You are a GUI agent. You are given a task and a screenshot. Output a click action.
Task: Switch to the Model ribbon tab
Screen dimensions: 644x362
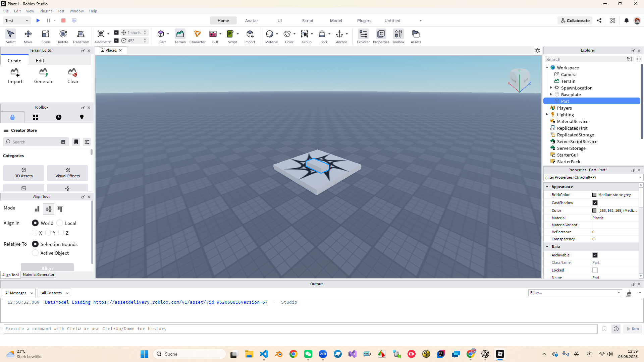[x=336, y=20]
